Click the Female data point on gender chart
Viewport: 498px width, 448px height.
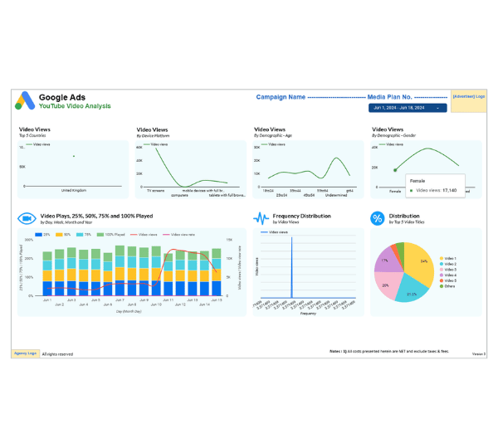pyautogui.click(x=395, y=170)
